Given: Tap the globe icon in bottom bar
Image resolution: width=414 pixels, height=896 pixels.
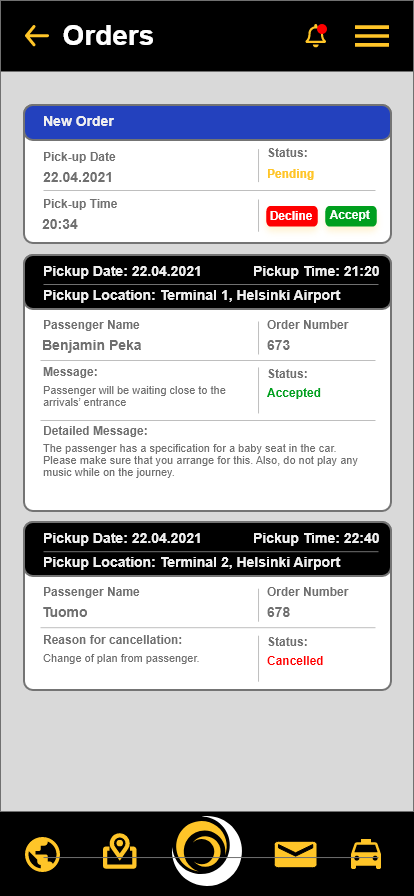Looking at the screenshot, I should click(x=42, y=854).
